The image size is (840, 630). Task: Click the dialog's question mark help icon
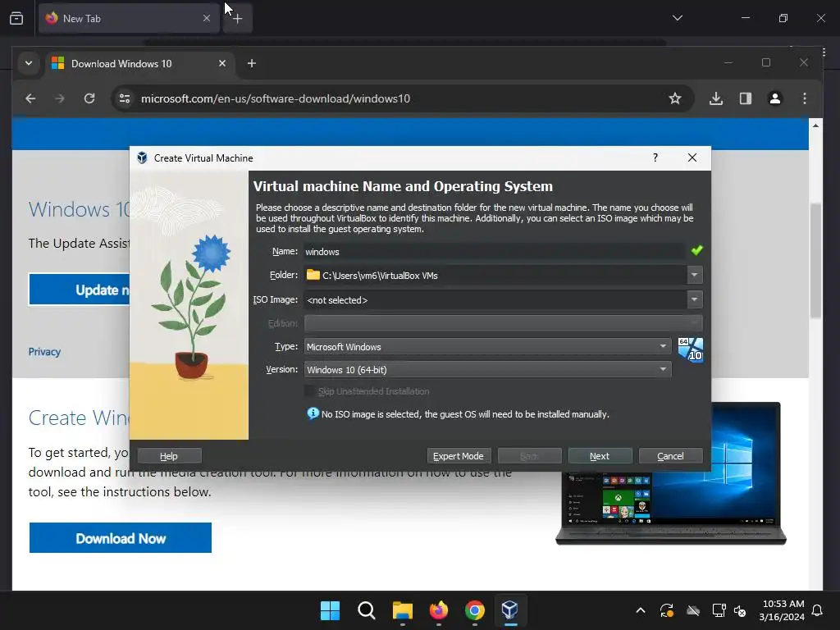655,157
